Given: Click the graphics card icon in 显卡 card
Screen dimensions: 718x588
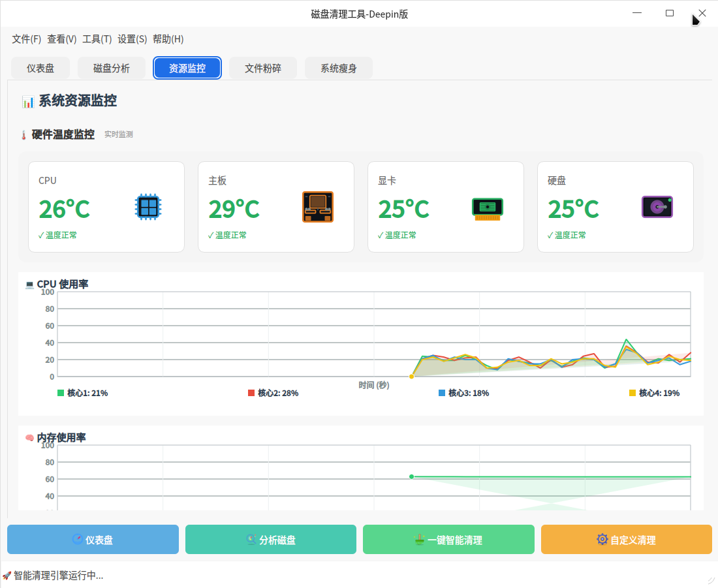Looking at the screenshot, I should (487, 209).
